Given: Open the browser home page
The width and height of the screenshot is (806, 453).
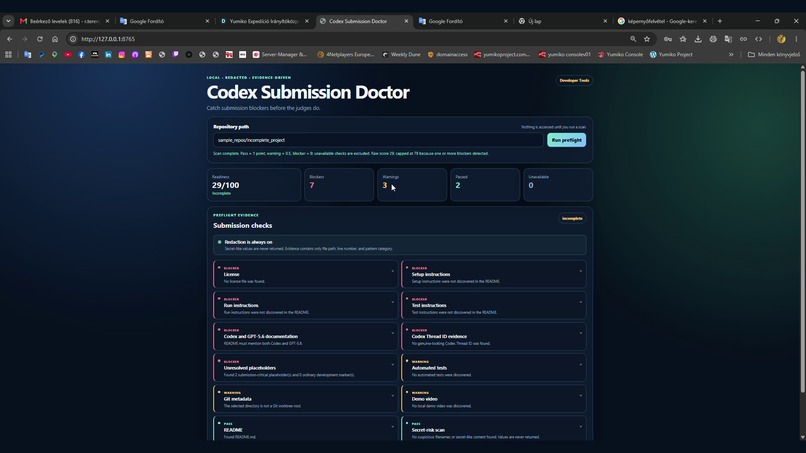Looking at the screenshot, I should pos(54,39).
